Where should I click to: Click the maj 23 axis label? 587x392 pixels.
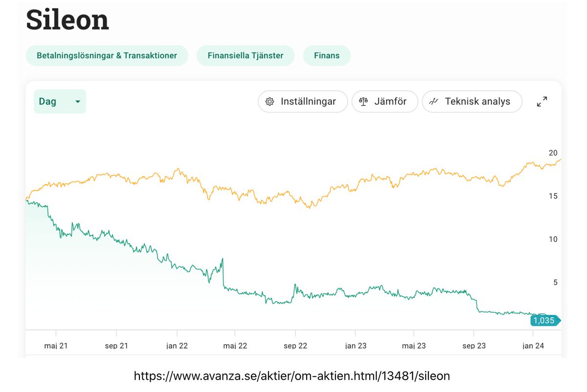[414, 346]
